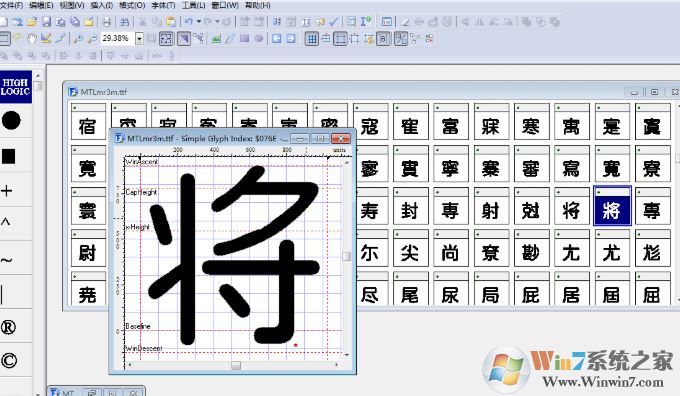Insert a rectangle contour
Image resolution: width=680 pixels, height=396 pixels.
(x=245, y=39)
